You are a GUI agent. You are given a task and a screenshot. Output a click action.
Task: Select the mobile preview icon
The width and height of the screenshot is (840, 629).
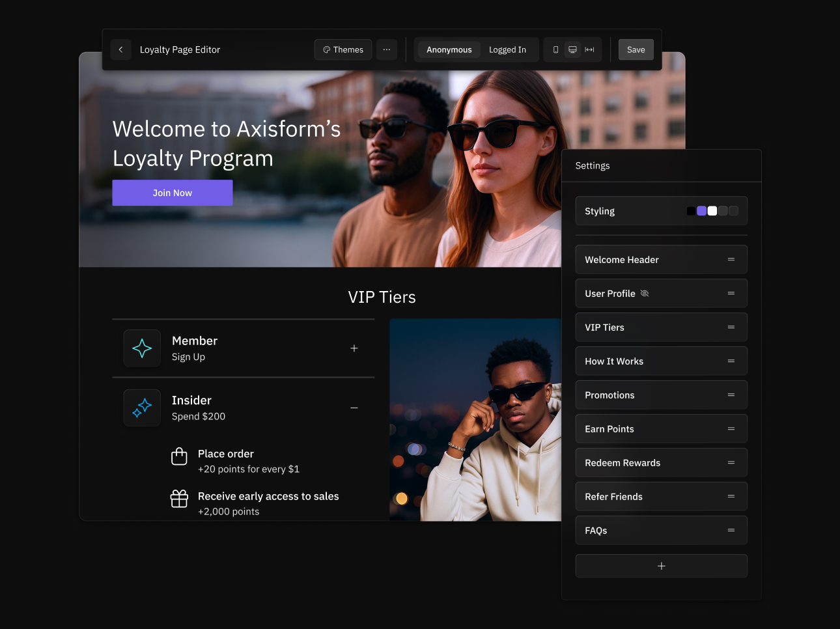click(x=555, y=49)
